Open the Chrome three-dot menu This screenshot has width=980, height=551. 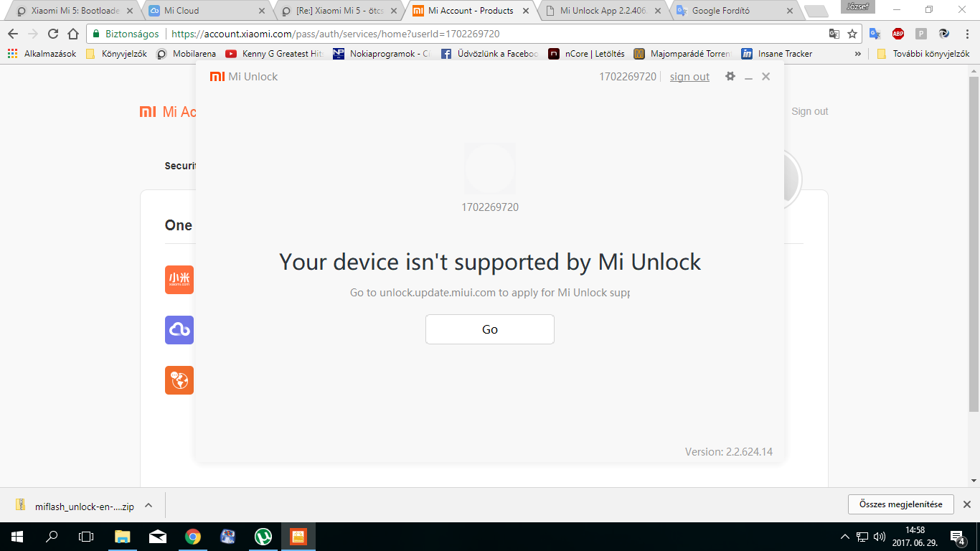click(x=966, y=34)
